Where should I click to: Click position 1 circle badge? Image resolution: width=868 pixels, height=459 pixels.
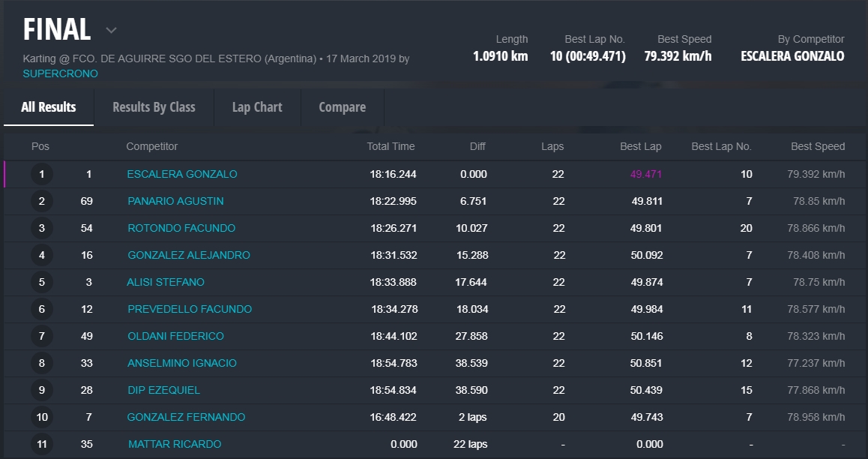(x=42, y=175)
